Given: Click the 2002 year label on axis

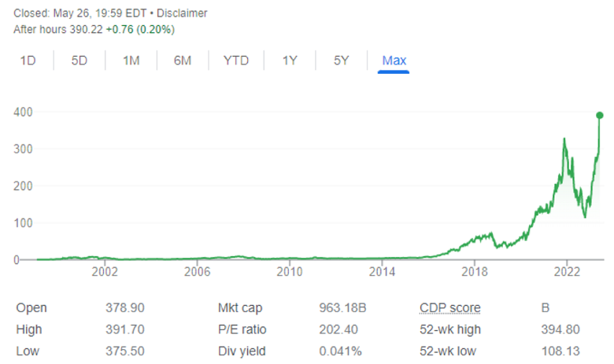Looking at the screenshot, I should (x=105, y=272).
